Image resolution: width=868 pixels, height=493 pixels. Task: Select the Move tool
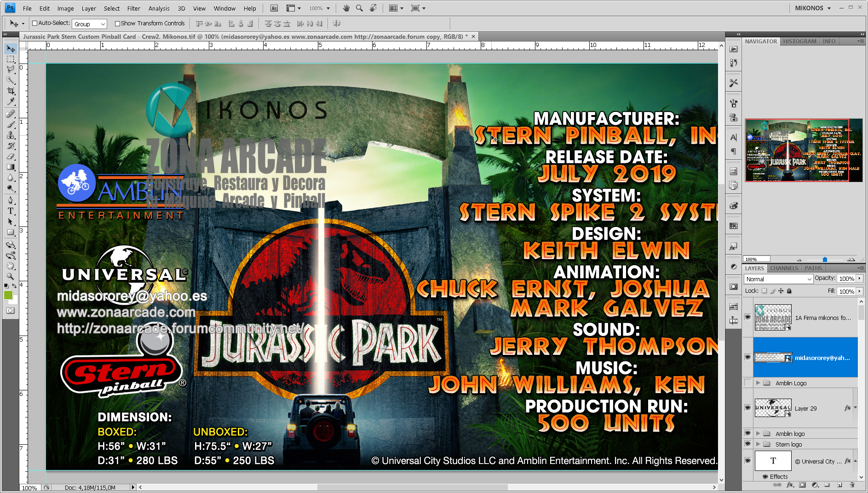(x=11, y=49)
